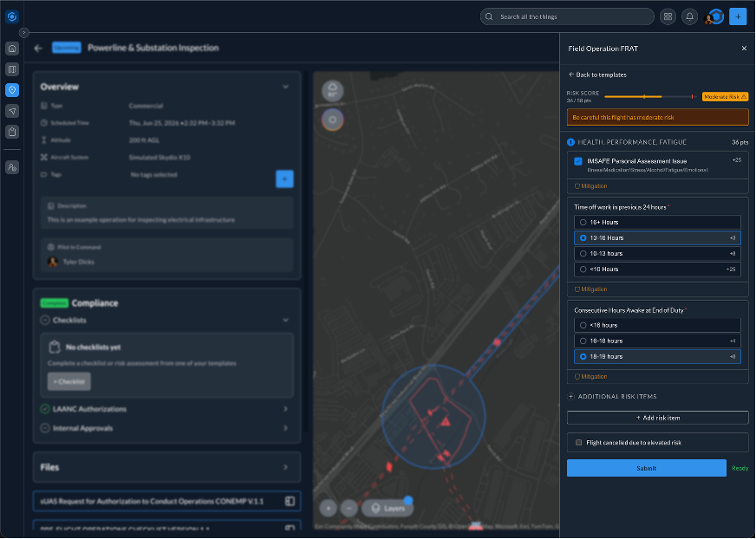Zoom out on the map
The image size is (756, 539).
[x=349, y=508]
